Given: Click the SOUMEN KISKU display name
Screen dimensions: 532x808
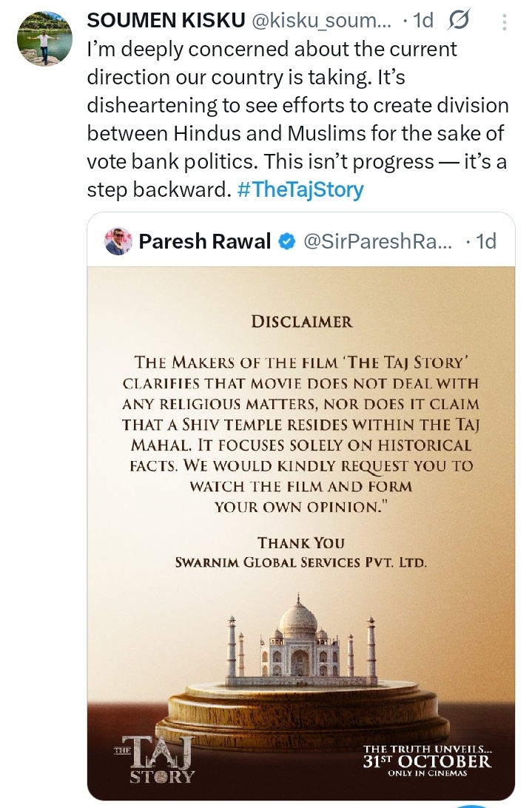Looking at the screenshot, I should 167,21.
